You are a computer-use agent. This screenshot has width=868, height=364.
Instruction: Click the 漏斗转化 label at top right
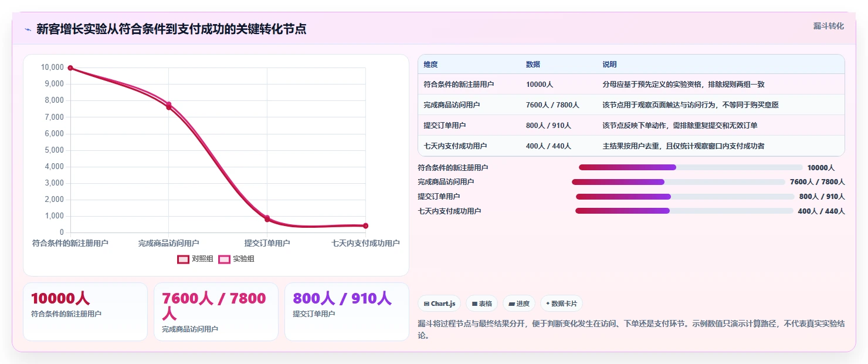[x=829, y=26]
